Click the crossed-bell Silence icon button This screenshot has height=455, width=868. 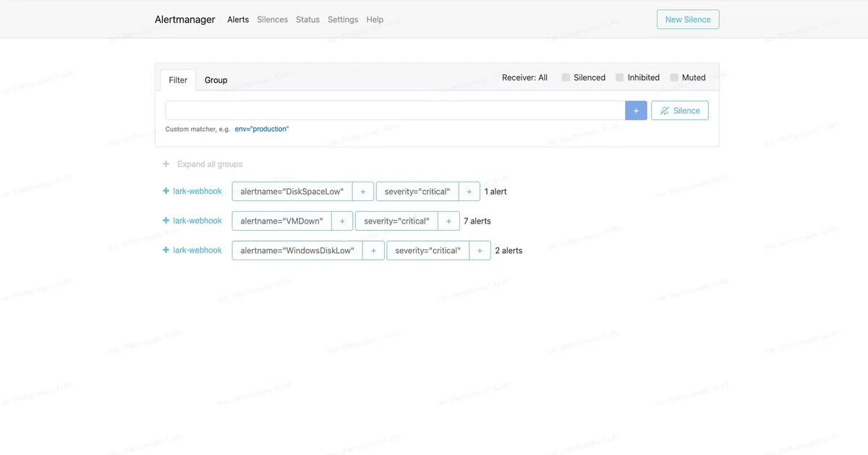679,110
